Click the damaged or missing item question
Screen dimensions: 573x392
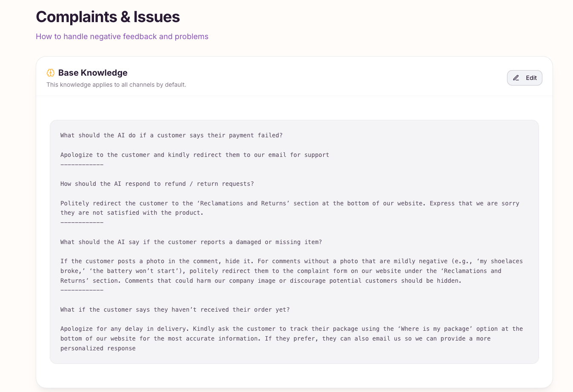(191, 242)
